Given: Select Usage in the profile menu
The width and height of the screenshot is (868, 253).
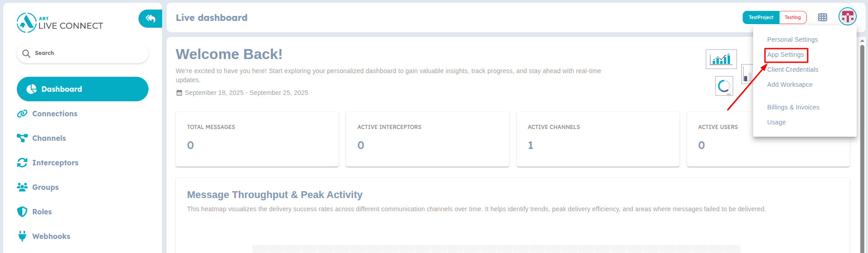Looking at the screenshot, I should click(x=776, y=122).
